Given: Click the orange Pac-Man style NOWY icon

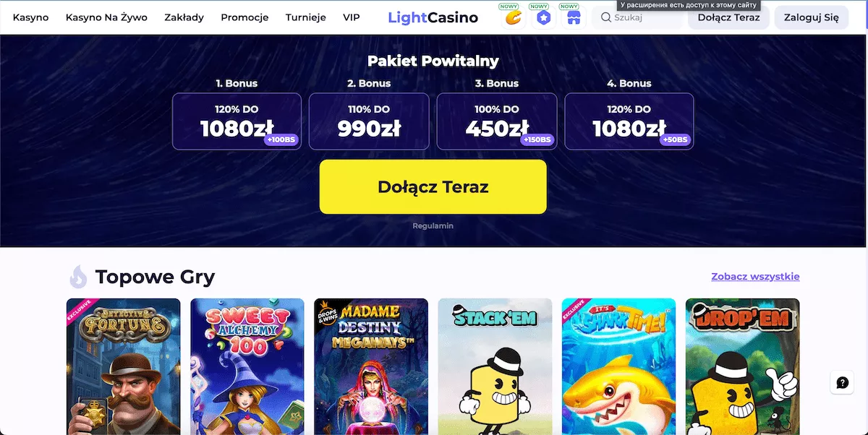Looking at the screenshot, I should 513,17.
